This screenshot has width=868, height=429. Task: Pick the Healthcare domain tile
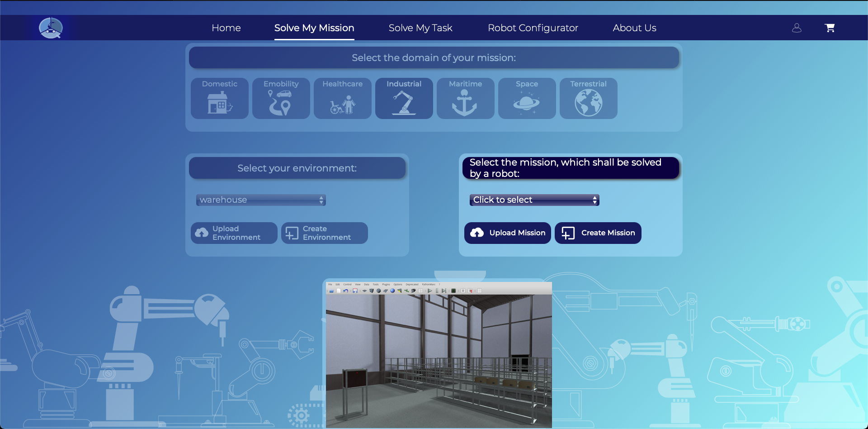point(343,99)
